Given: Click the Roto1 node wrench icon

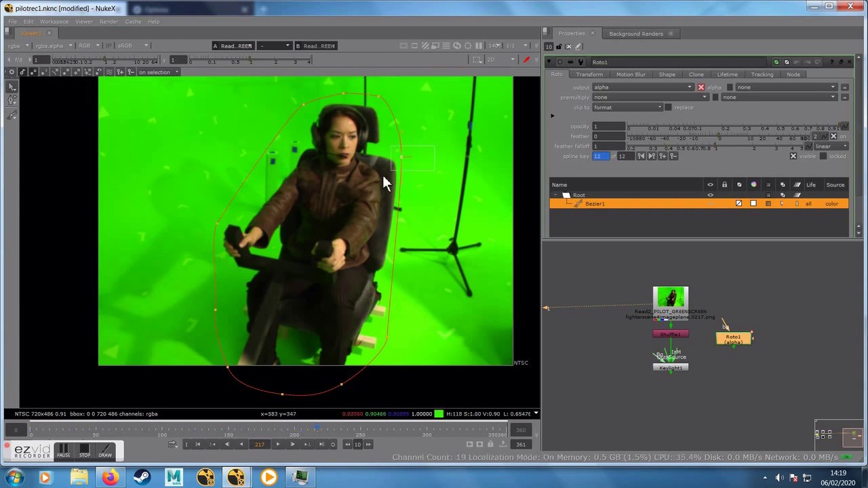Looking at the screenshot, I should pos(580,62).
